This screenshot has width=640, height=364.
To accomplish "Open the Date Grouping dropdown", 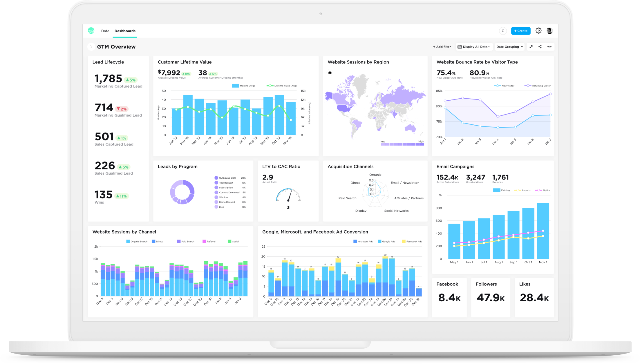I will (x=509, y=46).
